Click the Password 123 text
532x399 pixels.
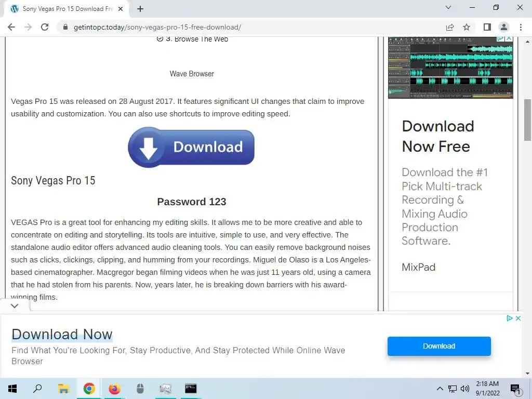click(191, 202)
